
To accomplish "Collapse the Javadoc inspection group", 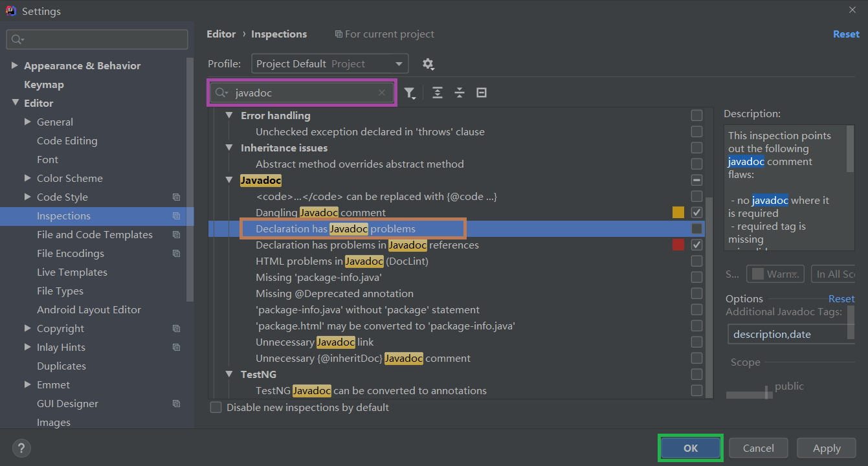I will click(229, 180).
